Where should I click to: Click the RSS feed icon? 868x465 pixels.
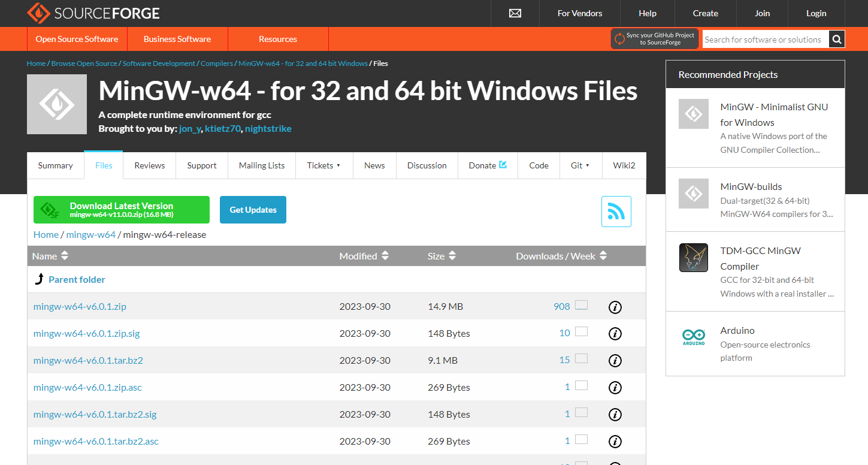click(616, 211)
